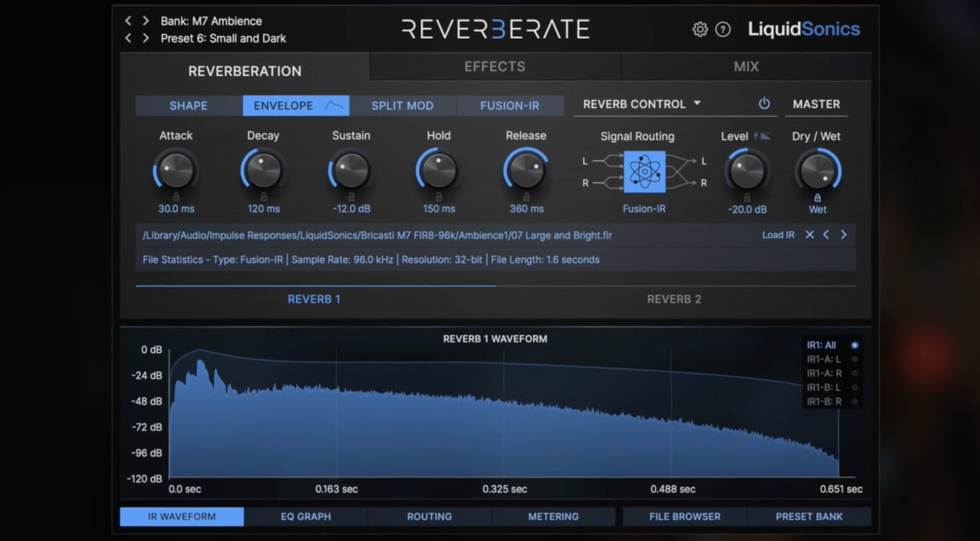
Task: Open the Reverb 2 tab
Action: 673,299
